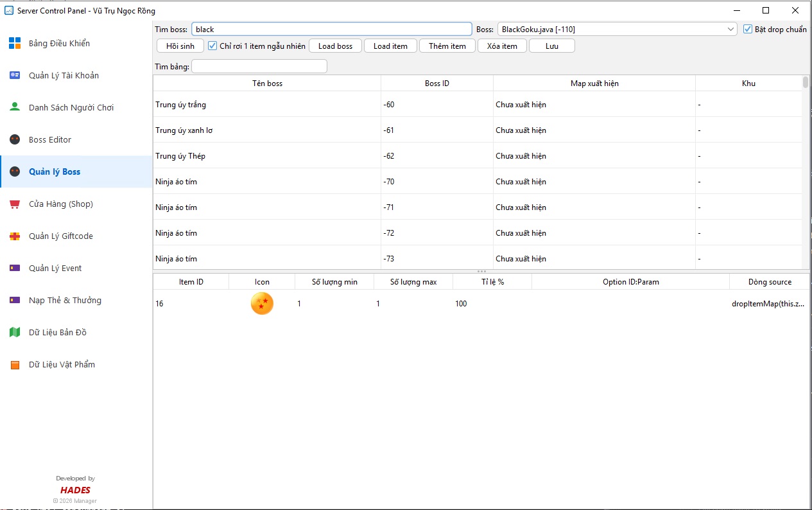Click the Cửa Hàng shopping cart icon
812x510 pixels.
click(x=15, y=204)
